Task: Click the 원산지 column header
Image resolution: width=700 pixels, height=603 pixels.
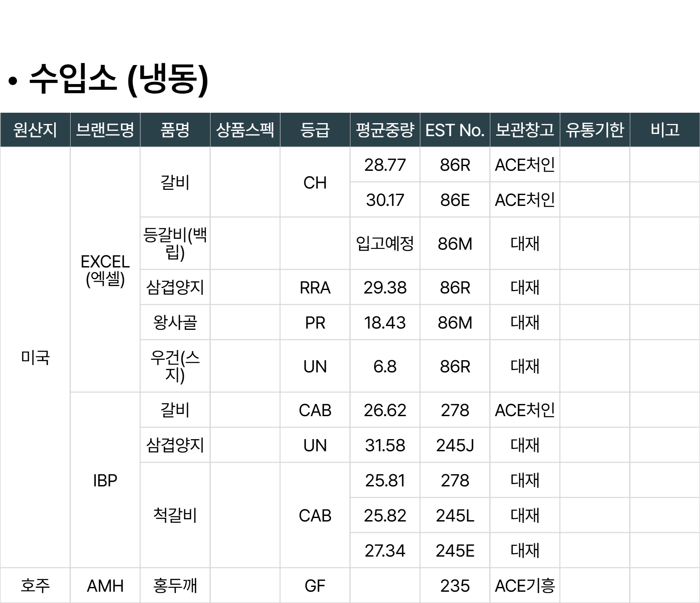Action: click(x=35, y=130)
